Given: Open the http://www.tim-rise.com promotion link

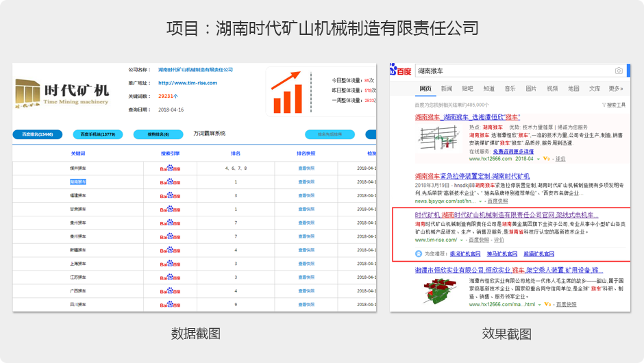Looking at the screenshot, I should (188, 83).
